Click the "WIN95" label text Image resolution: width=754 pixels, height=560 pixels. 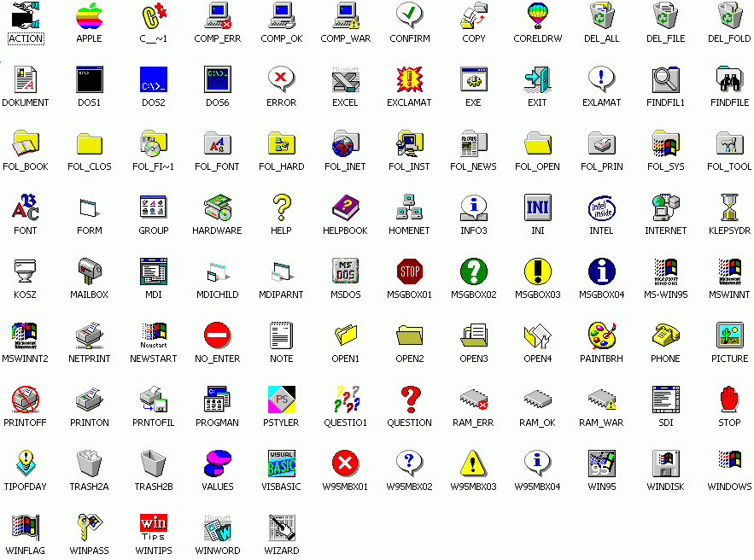(x=601, y=486)
